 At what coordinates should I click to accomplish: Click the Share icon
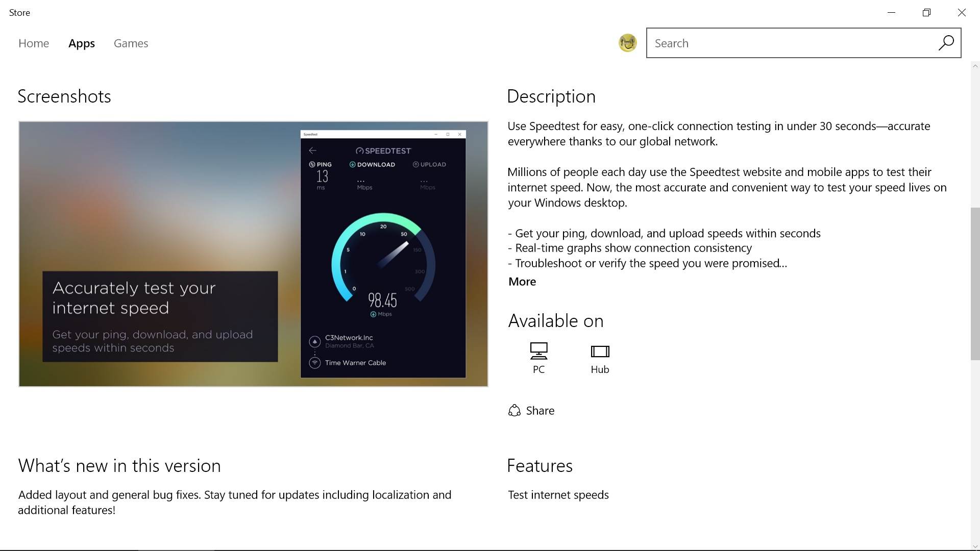(514, 411)
